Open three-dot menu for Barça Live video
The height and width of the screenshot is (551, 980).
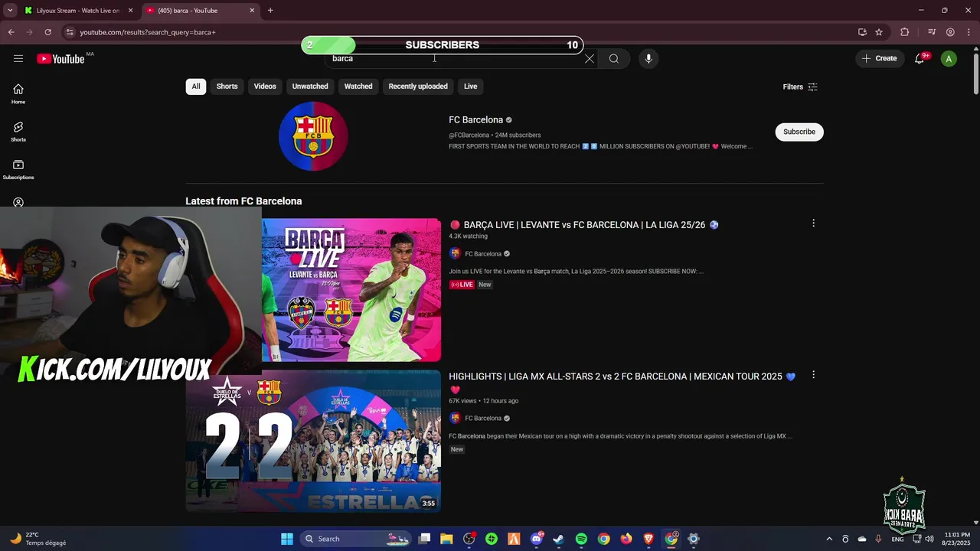813,223
